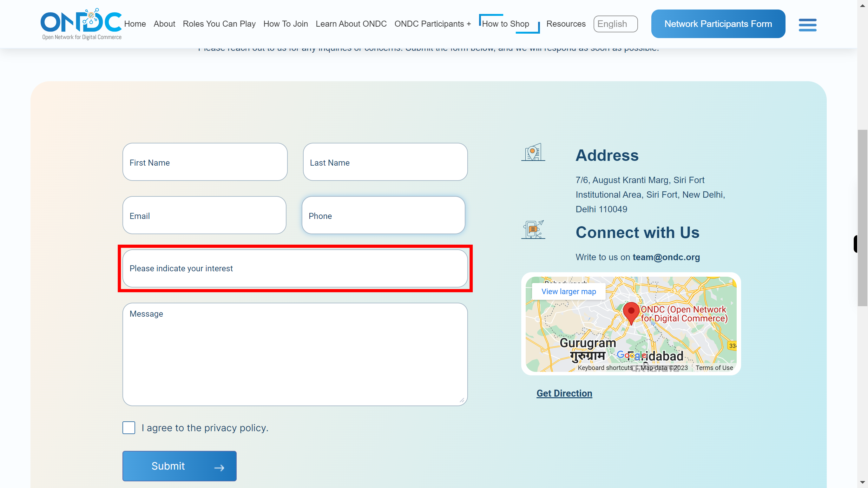This screenshot has width=868, height=488.
Task: Click the First Name input field
Action: coord(205,162)
